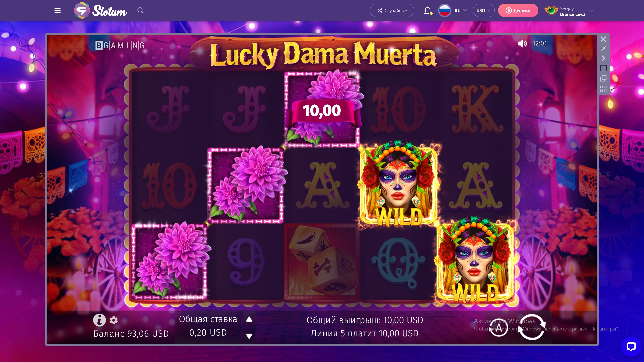This screenshot has width=644, height=362.
Task: Open game info with the i icon
Action: pos(99,320)
